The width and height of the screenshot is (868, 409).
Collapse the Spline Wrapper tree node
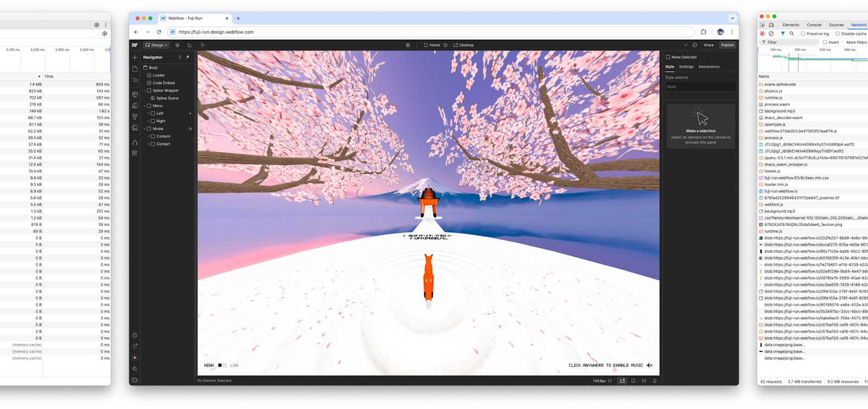(144, 91)
